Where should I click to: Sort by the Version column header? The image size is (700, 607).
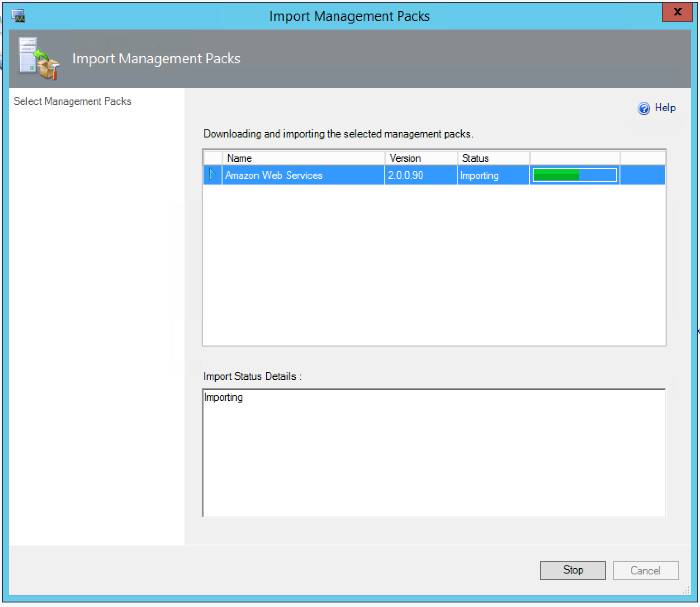point(421,158)
